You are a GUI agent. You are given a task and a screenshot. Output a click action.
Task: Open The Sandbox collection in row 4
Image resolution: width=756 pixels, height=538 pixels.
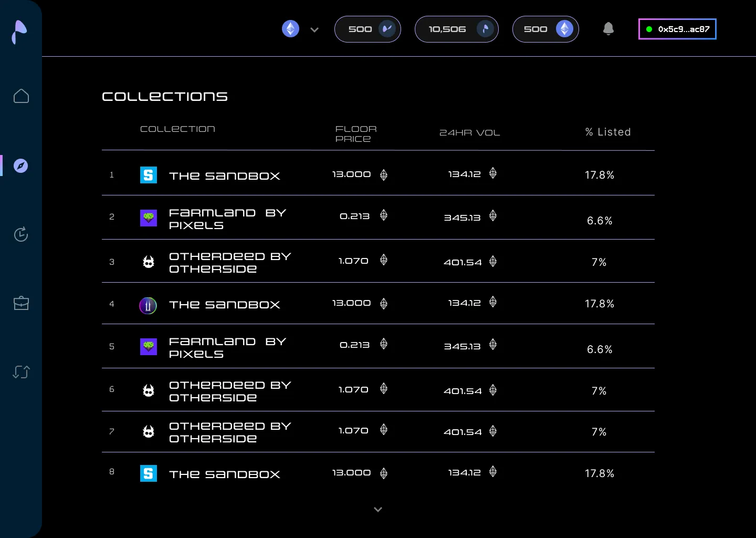coord(225,305)
